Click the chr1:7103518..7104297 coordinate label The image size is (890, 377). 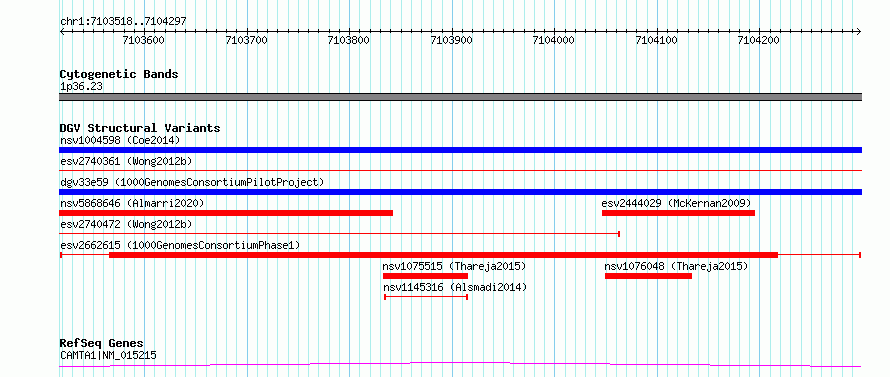click(x=123, y=22)
